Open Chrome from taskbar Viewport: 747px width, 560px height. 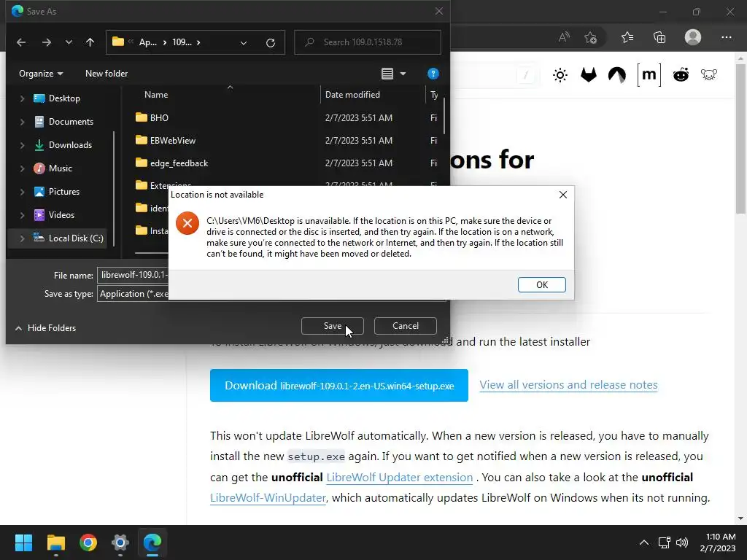point(88,542)
